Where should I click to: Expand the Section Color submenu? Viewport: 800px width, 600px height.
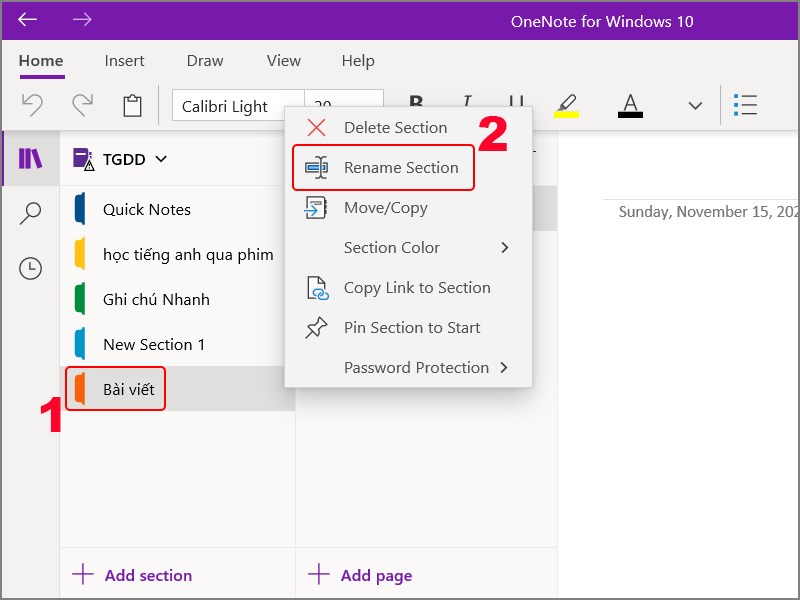point(408,247)
